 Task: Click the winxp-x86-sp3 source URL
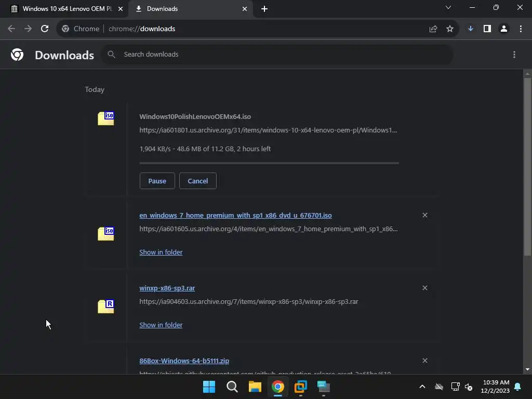pos(249,302)
